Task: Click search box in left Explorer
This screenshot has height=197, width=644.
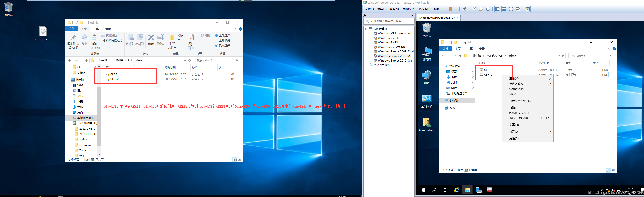Action: point(217,60)
